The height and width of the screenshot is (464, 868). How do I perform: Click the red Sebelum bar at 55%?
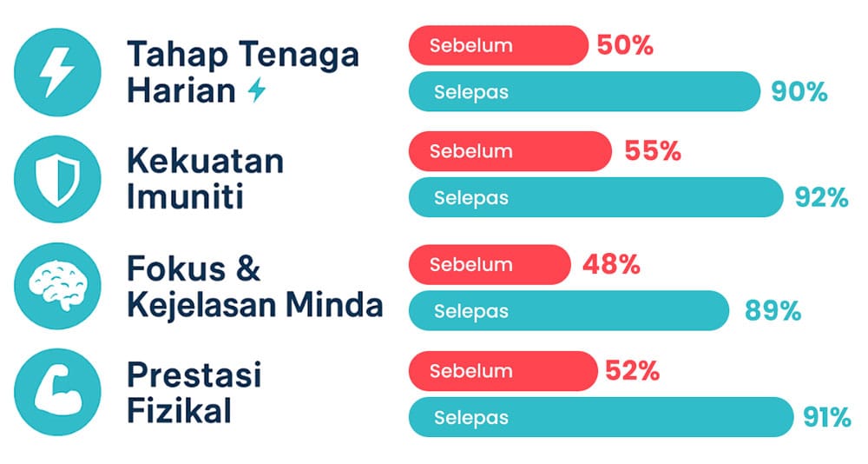(x=510, y=151)
